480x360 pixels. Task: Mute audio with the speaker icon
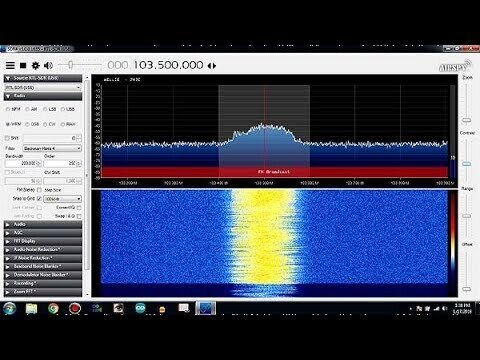(x=48, y=65)
